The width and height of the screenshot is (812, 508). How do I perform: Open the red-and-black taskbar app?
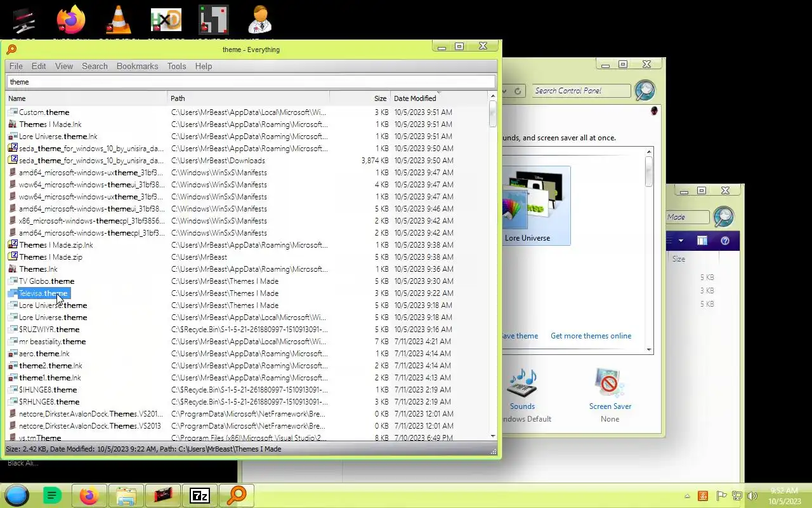pyautogui.click(x=163, y=495)
